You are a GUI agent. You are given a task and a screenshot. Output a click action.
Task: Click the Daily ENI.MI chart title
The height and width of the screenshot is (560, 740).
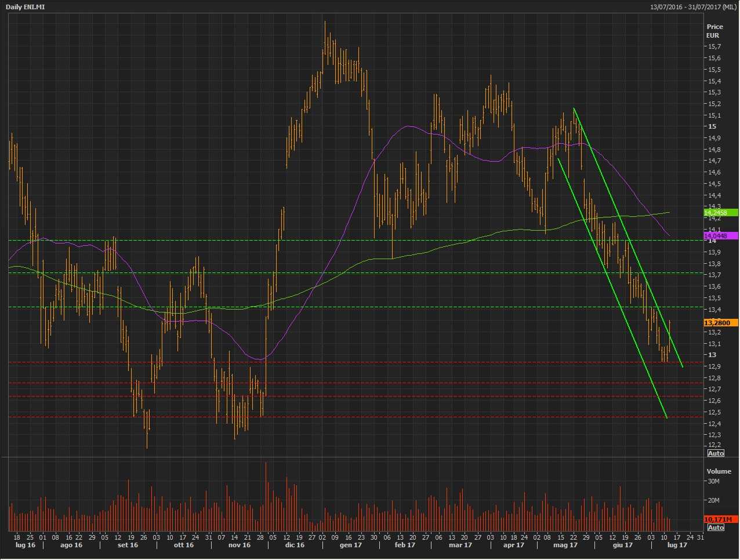(25, 6)
